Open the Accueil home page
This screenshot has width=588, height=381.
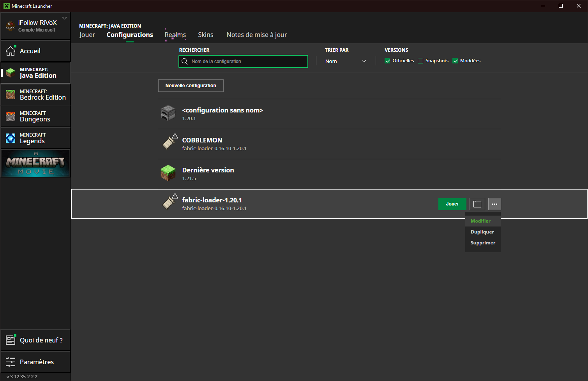[x=35, y=51]
